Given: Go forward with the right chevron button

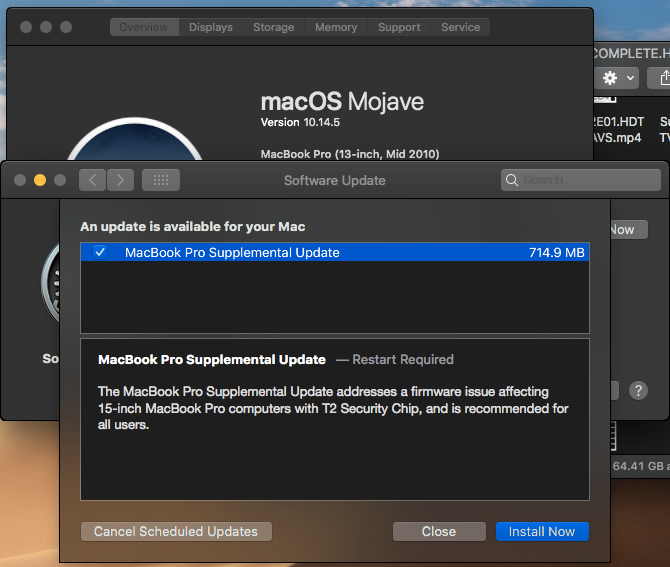Looking at the screenshot, I should click(x=120, y=180).
